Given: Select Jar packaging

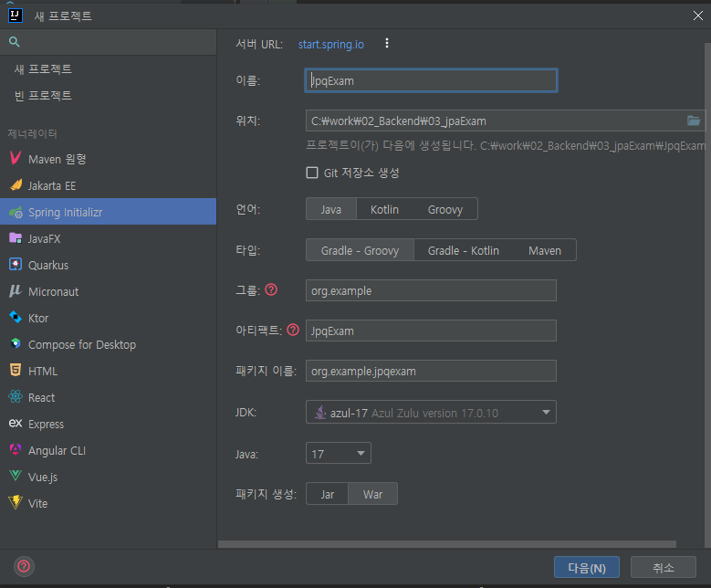Looking at the screenshot, I should 328,494.
